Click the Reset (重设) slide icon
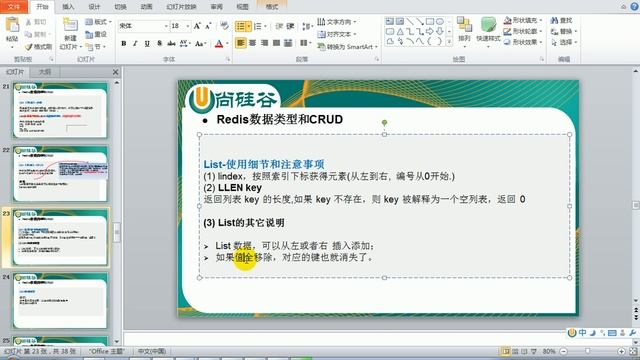 click(89, 35)
